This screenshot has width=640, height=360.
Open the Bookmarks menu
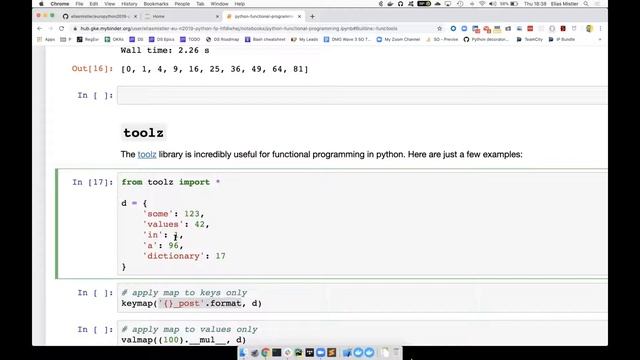tap(156, 4)
